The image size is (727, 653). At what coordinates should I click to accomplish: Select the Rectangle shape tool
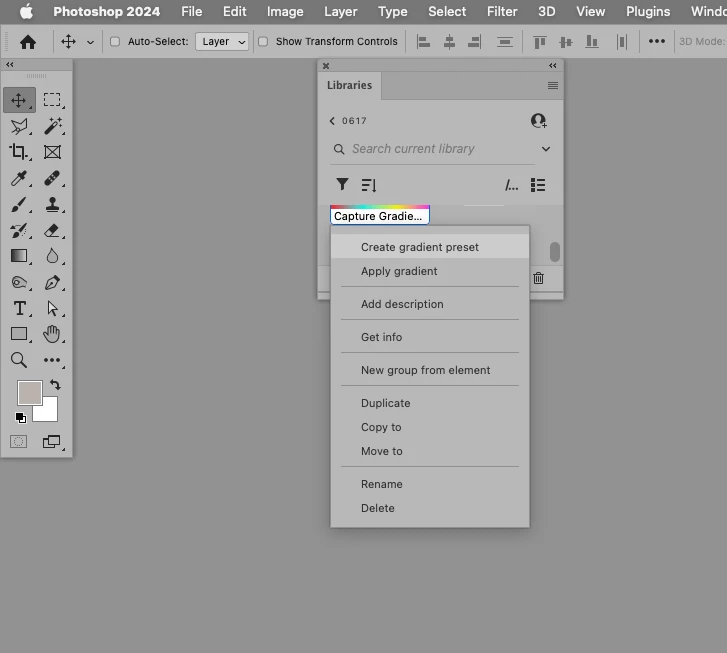[19, 334]
